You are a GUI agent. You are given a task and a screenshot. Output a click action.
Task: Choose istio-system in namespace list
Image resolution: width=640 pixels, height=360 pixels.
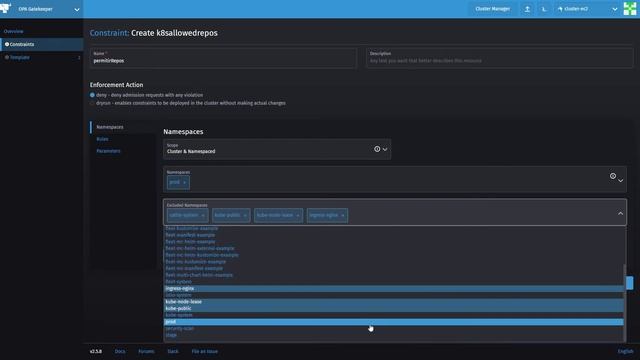393,295
